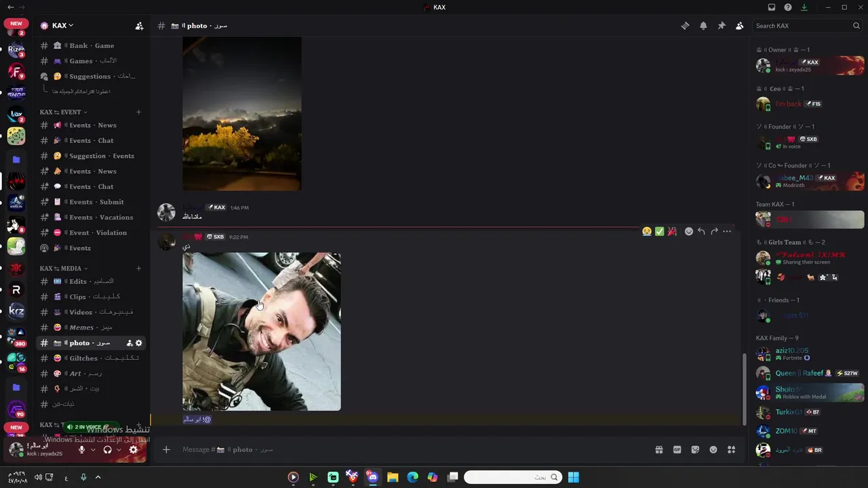Create a channel in KAX MEDIA category

138,268
